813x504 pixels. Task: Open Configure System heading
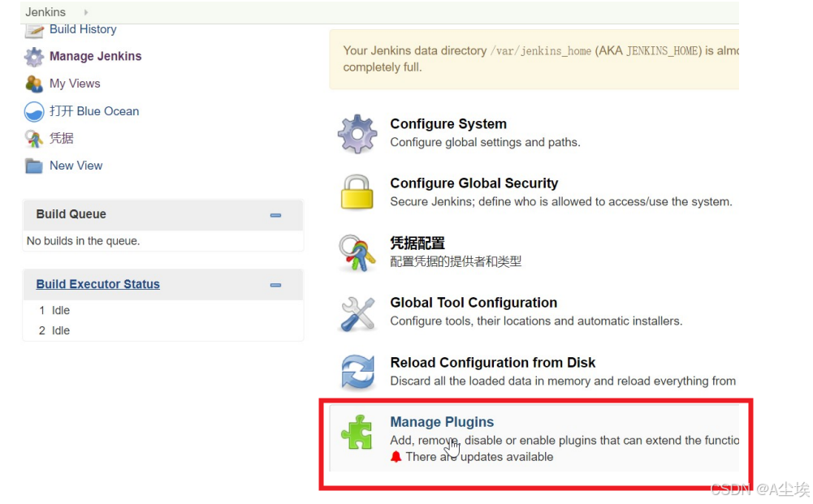pos(448,124)
